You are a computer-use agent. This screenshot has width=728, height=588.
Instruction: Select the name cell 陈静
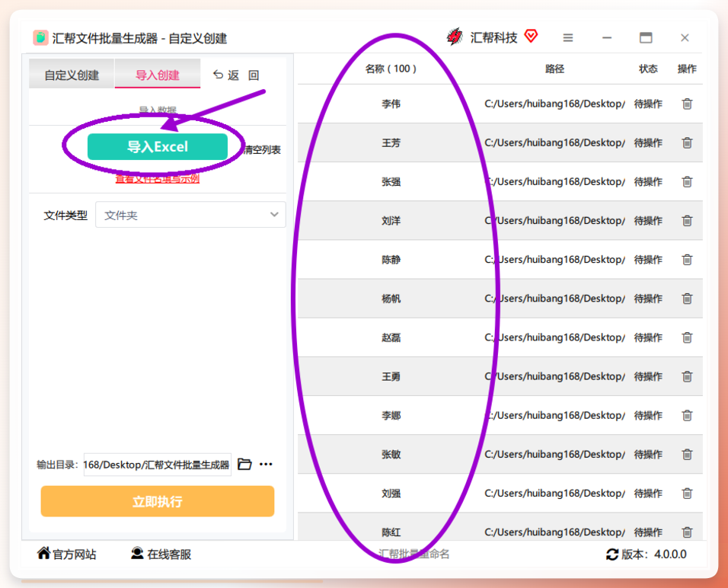[x=391, y=260]
